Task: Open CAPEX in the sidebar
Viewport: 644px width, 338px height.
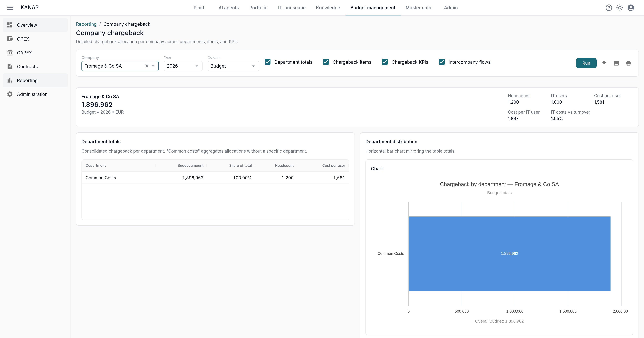Action: point(35,52)
